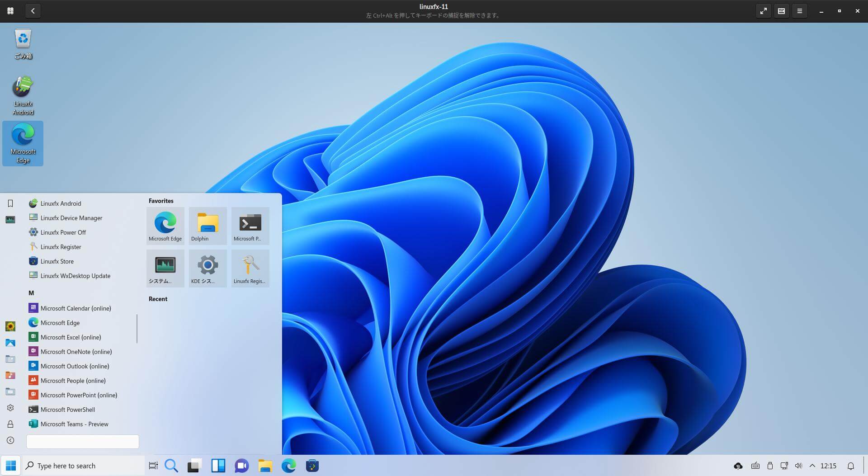
Task: Open the notifications bell in tray
Action: [850, 466]
